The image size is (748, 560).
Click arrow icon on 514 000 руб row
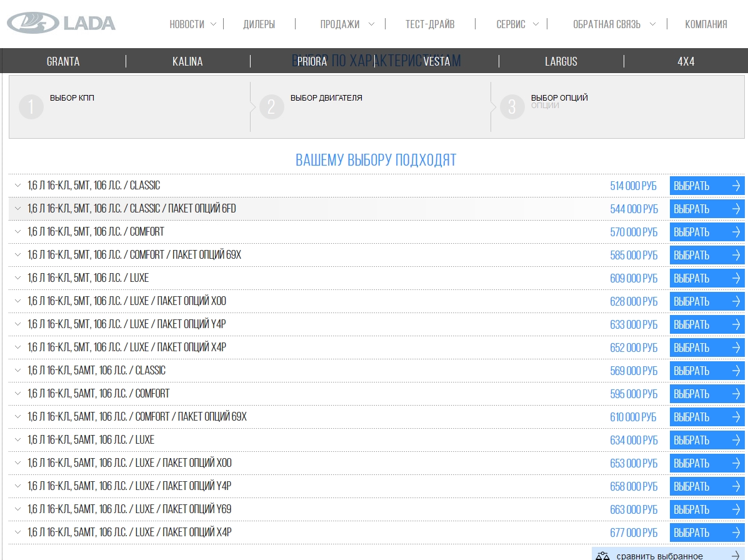736,186
